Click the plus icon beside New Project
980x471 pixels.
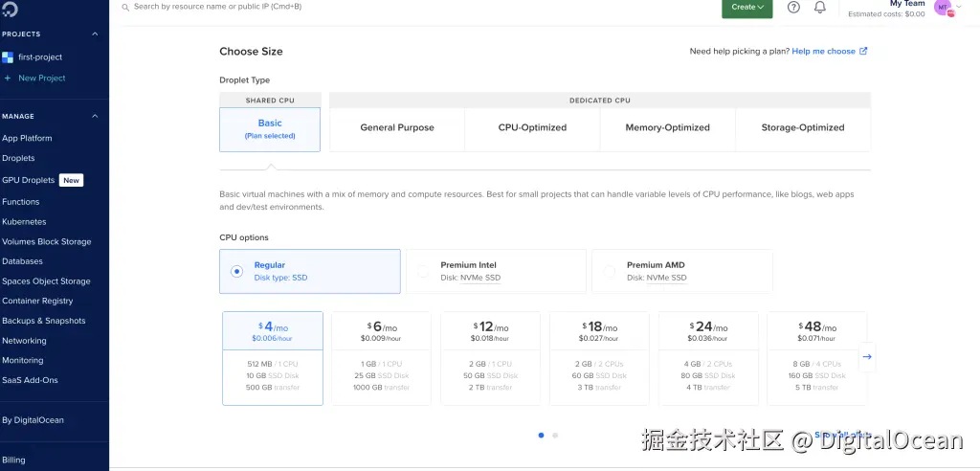pyautogui.click(x=8, y=78)
